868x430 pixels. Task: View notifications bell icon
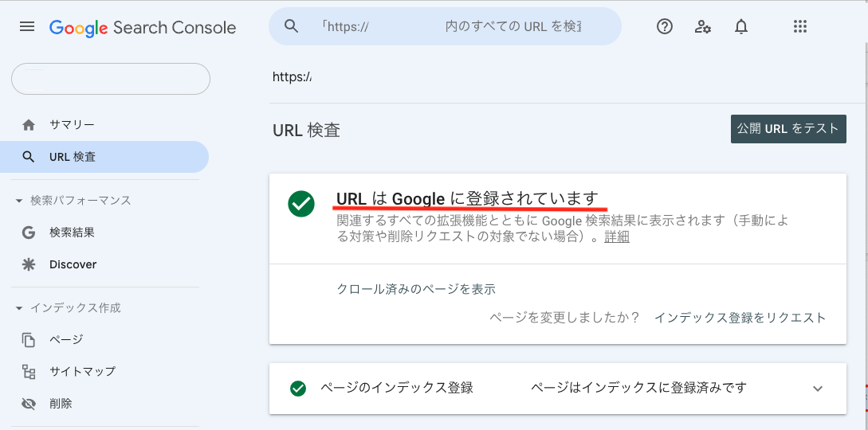coord(741,26)
